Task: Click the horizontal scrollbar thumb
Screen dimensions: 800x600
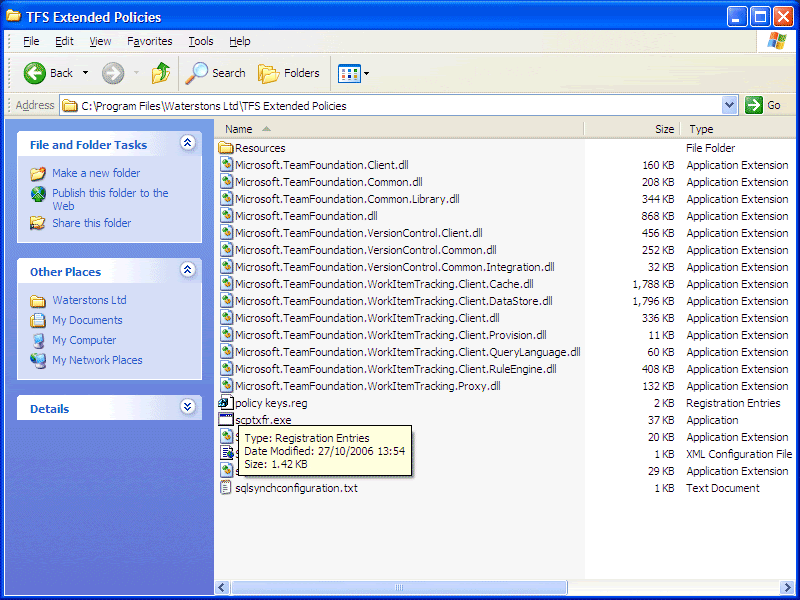Action: click(398, 587)
